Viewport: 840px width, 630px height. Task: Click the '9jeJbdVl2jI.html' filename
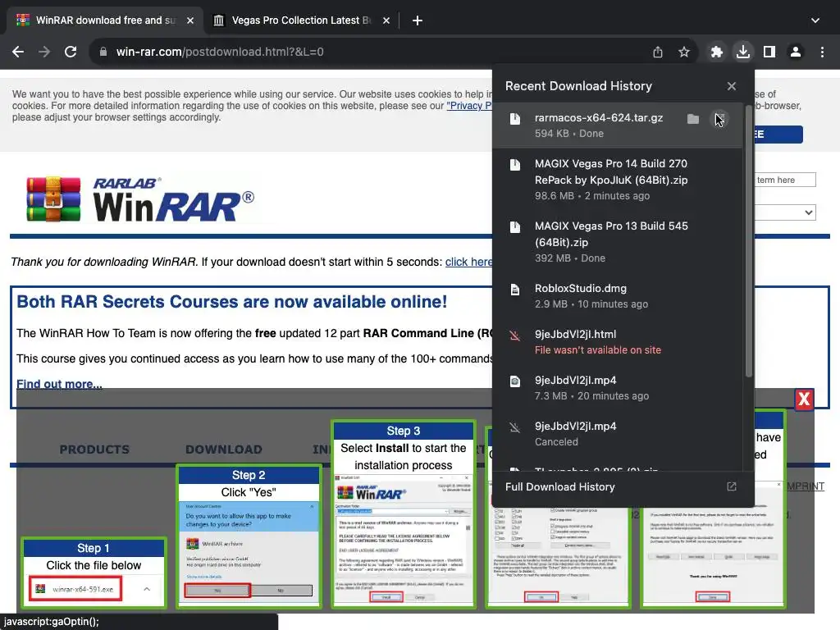coord(575,335)
